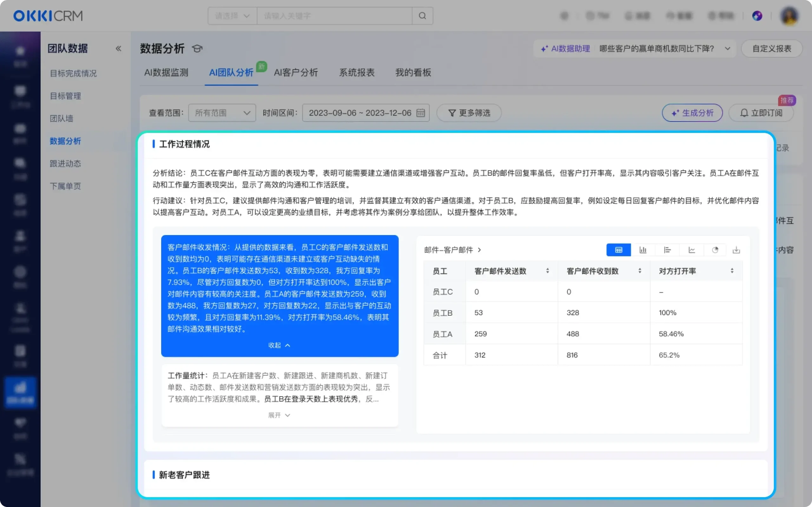Toggle sort on 客户邮件发送数 column
Viewport: 812px width, 507px height.
pyautogui.click(x=547, y=271)
